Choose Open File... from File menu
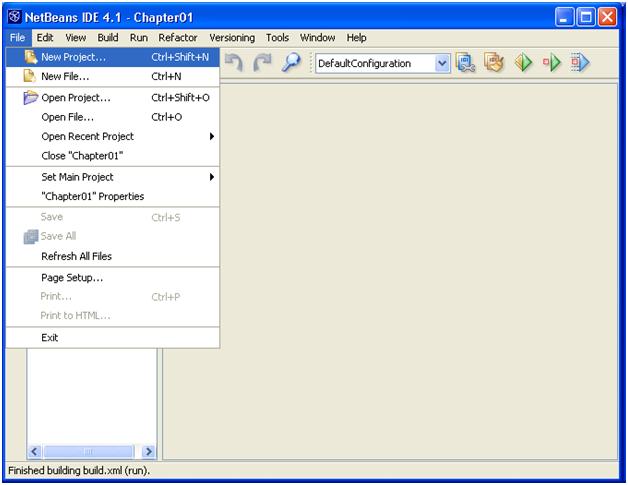 pos(113,117)
